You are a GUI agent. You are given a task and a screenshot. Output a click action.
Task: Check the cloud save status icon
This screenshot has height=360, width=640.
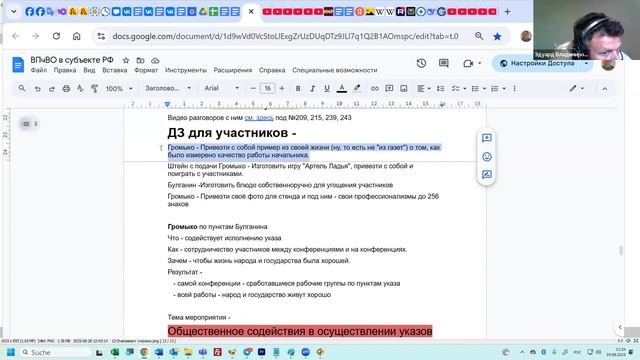(155, 60)
